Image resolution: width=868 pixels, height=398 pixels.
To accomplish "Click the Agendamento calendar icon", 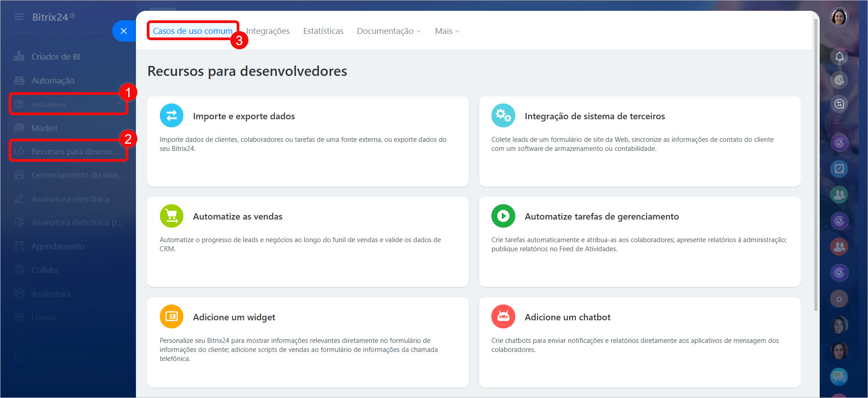I will [19, 246].
